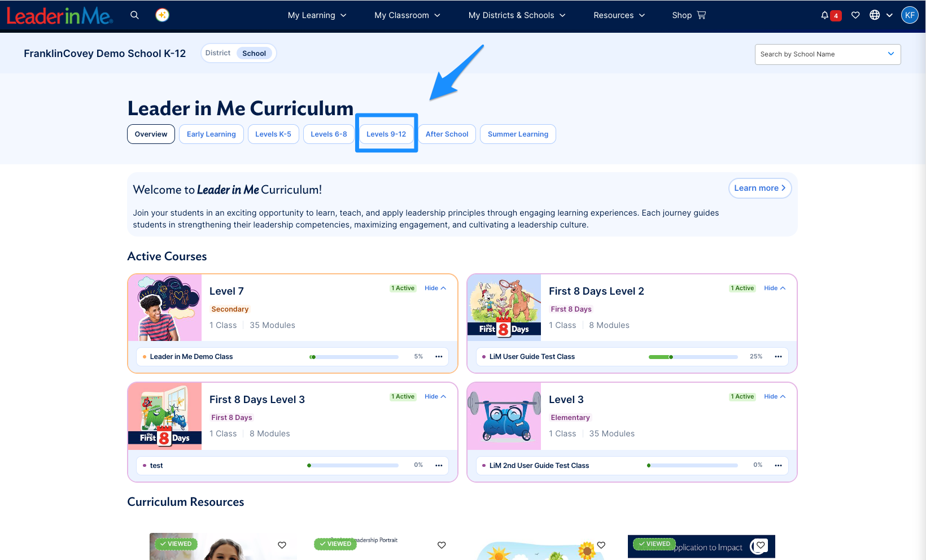This screenshot has height=560, width=926.
Task: Select the Levels 9-12 tab
Action: click(386, 134)
